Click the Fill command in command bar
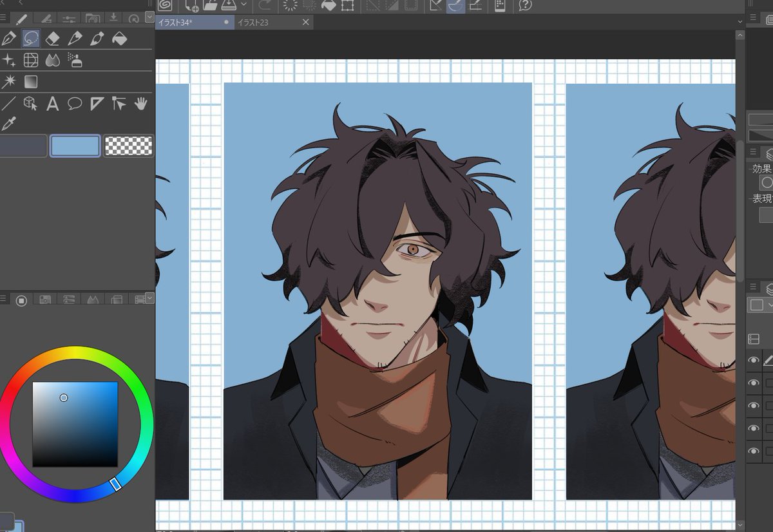This screenshot has width=773, height=532. [x=329, y=5]
